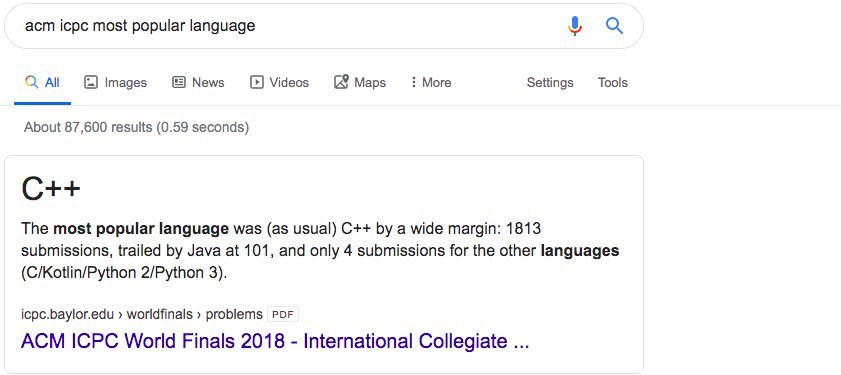
Task: Click the blue magnifying glass search icon
Action: coord(614,25)
